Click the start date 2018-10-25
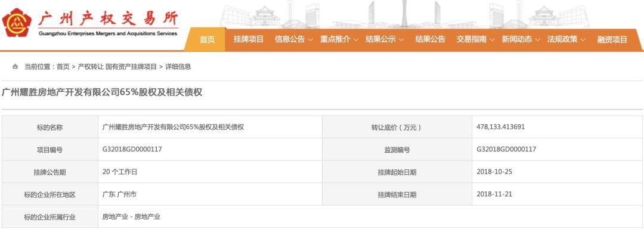 (494, 172)
